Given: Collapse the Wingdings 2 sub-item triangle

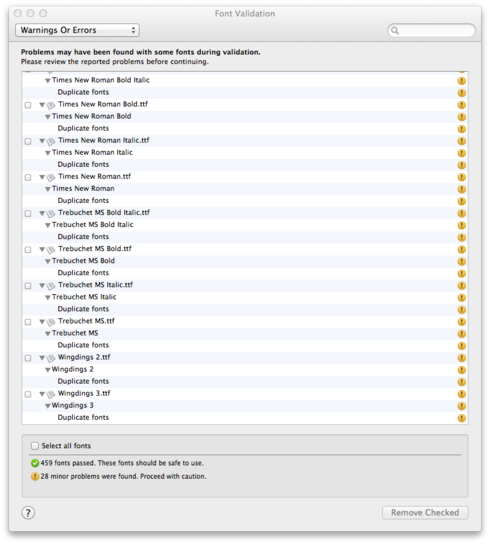Looking at the screenshot, I should coord(48,370).
